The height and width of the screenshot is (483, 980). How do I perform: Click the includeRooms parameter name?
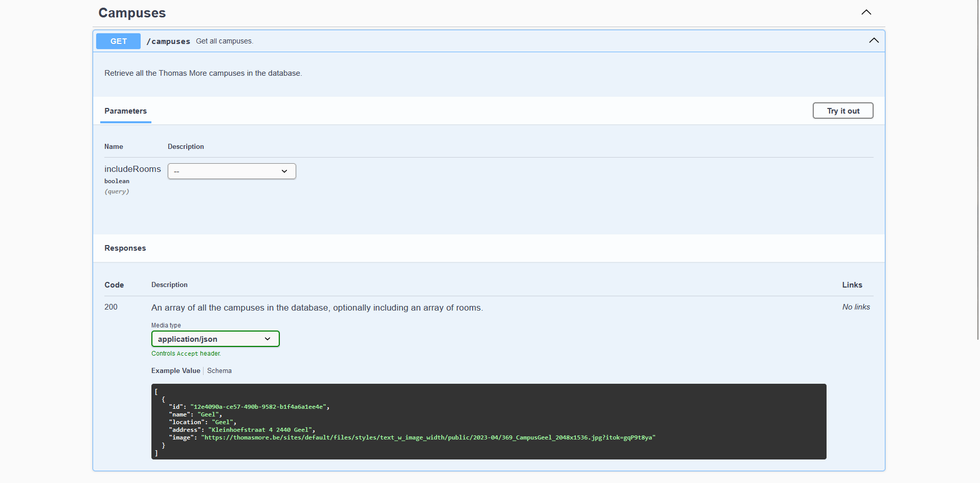(x=132, y=169)
